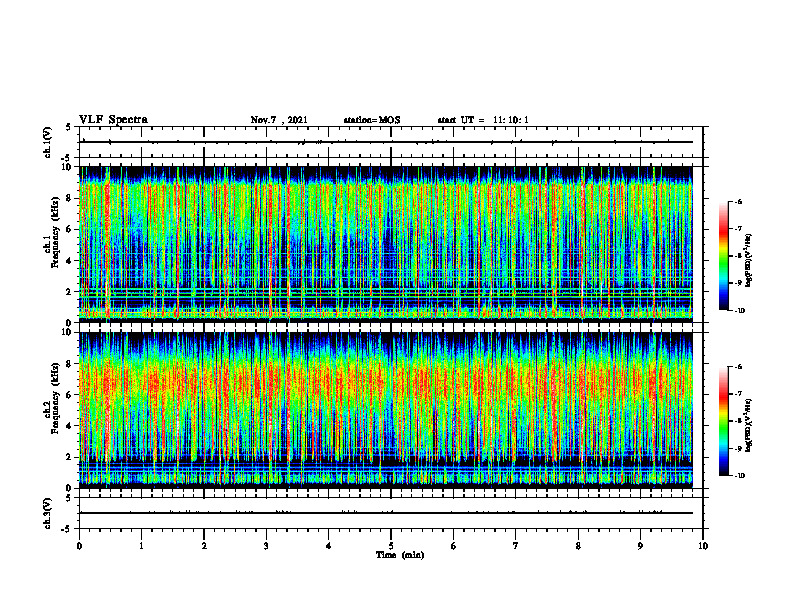792x612 pixels.
Task: Click the "station=MOS" header text
Action: coord(372,120)
